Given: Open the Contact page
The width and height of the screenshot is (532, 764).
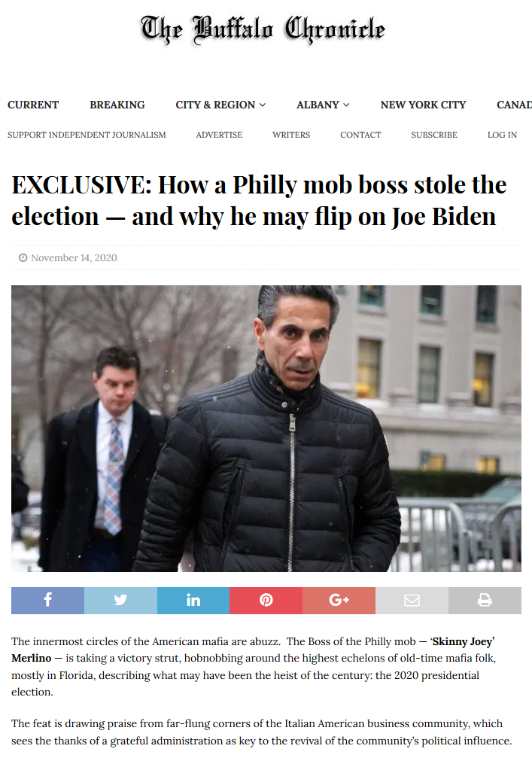Looking at the screenshot, I should pyautogui.click(x=360, y=135).
